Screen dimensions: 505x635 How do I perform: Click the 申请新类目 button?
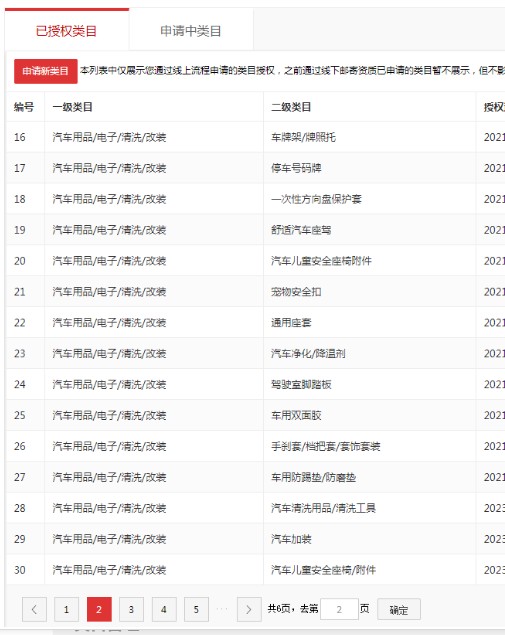(46, 71)
